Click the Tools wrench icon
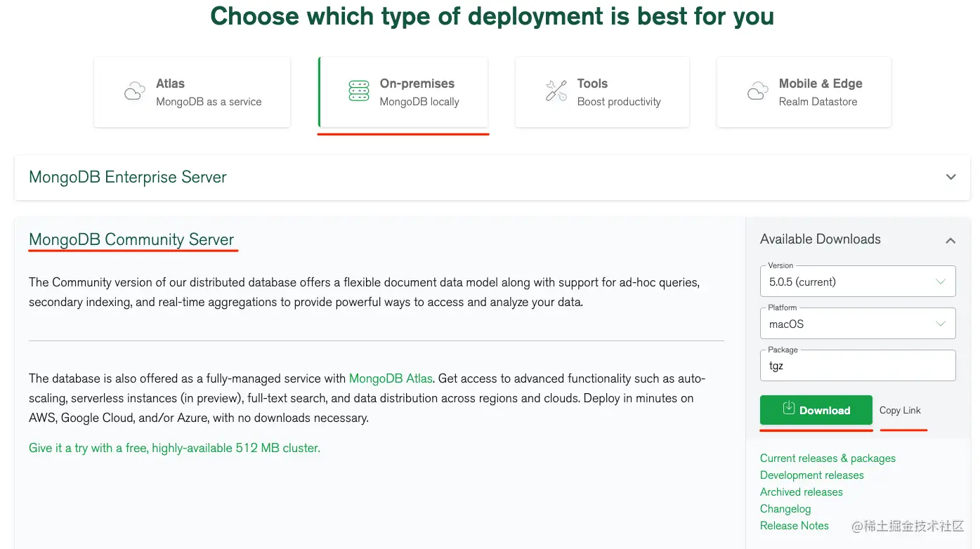Image resolution: width=980 pixels, height=549 pixels. tap(556, 91)
